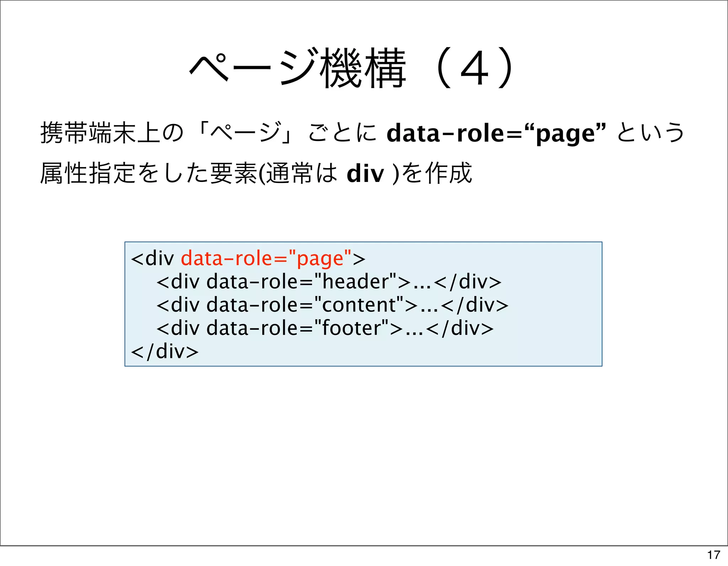Click the line starting with 属性指定をした要素

256,173
